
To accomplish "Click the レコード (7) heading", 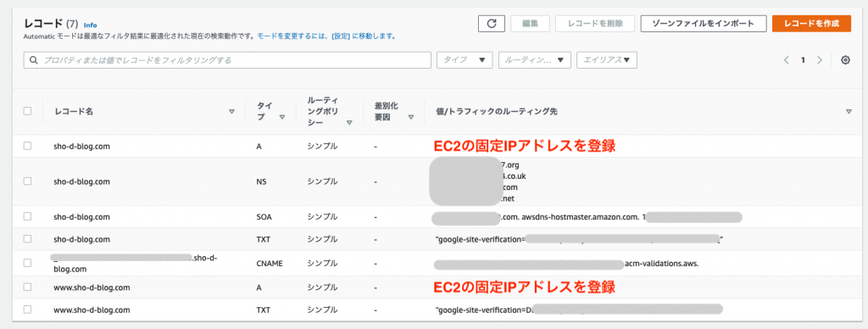I will point(52,24).
